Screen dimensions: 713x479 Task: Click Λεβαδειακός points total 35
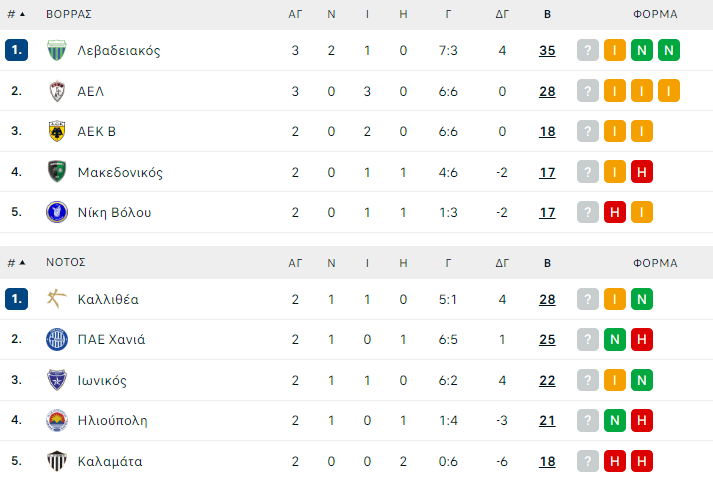(x=547, y=51)
